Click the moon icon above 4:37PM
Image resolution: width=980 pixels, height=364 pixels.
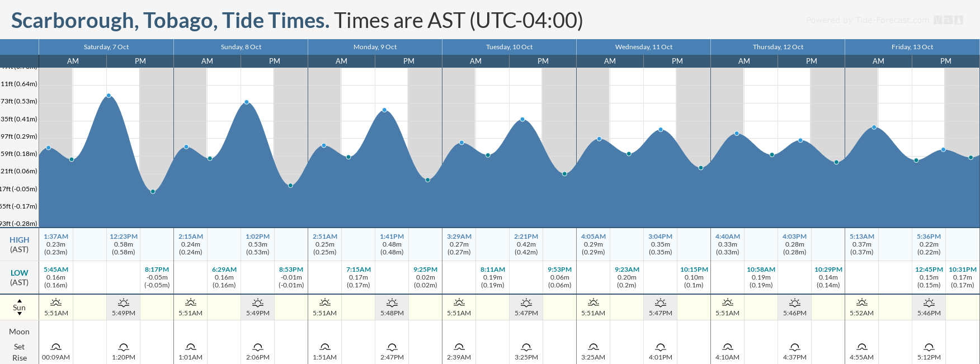(x=795, y=347)
